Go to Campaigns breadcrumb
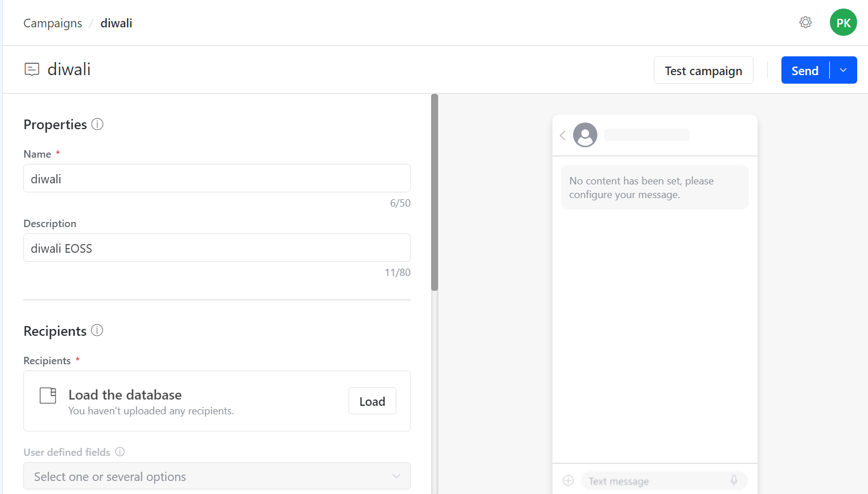This screenshot has width=868, height=494. click(x=52, y=23)
